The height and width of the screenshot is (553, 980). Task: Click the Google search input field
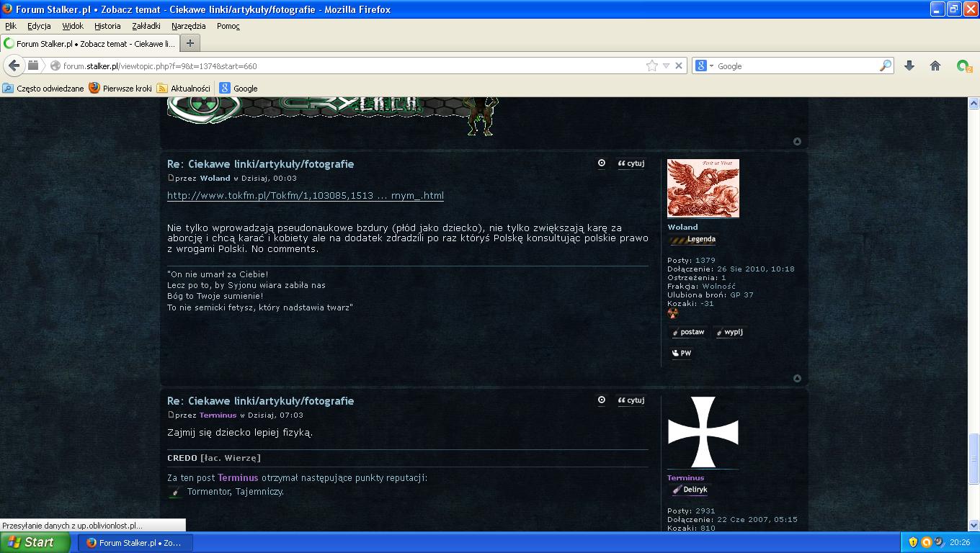coord(797,66)
